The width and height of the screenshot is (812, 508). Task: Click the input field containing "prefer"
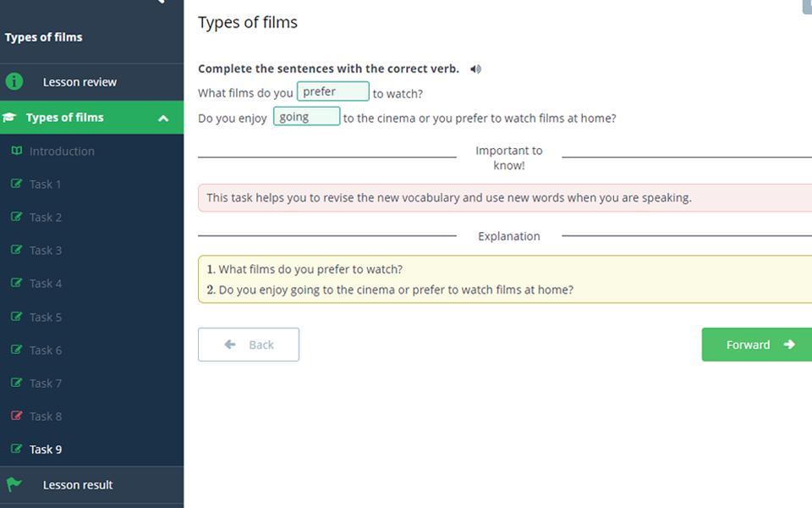click(x=332, y=91)
